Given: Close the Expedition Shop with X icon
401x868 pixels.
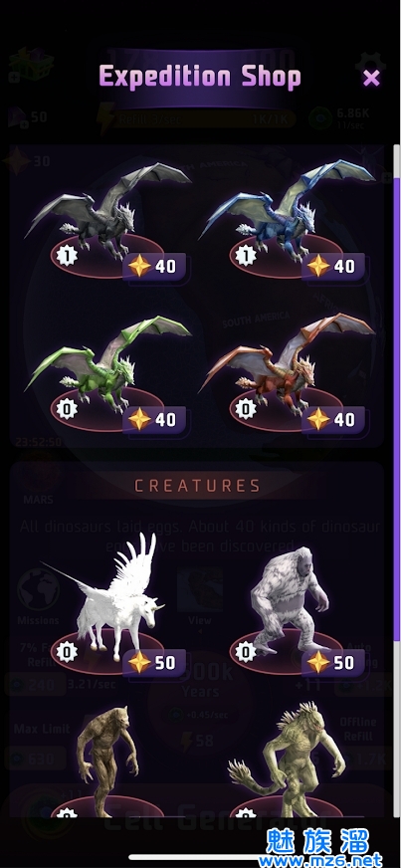Looking at the screenshot, I should (x=372, y=78).
